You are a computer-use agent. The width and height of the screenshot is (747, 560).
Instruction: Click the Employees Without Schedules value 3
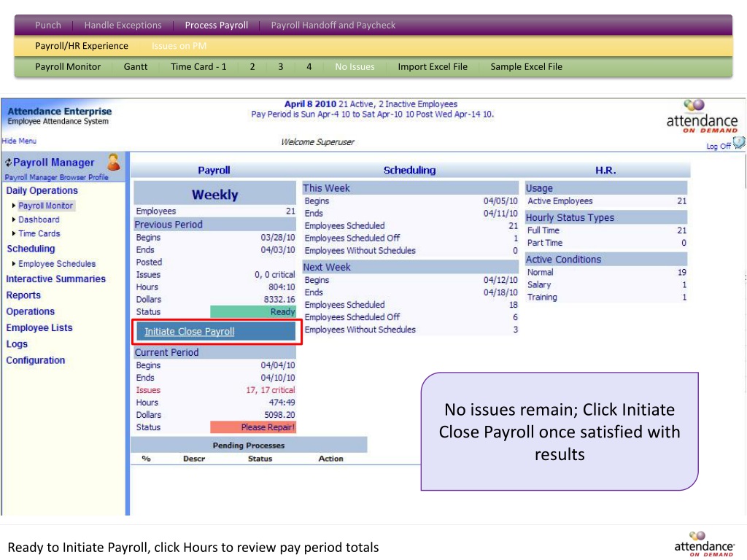pos(516,330)
